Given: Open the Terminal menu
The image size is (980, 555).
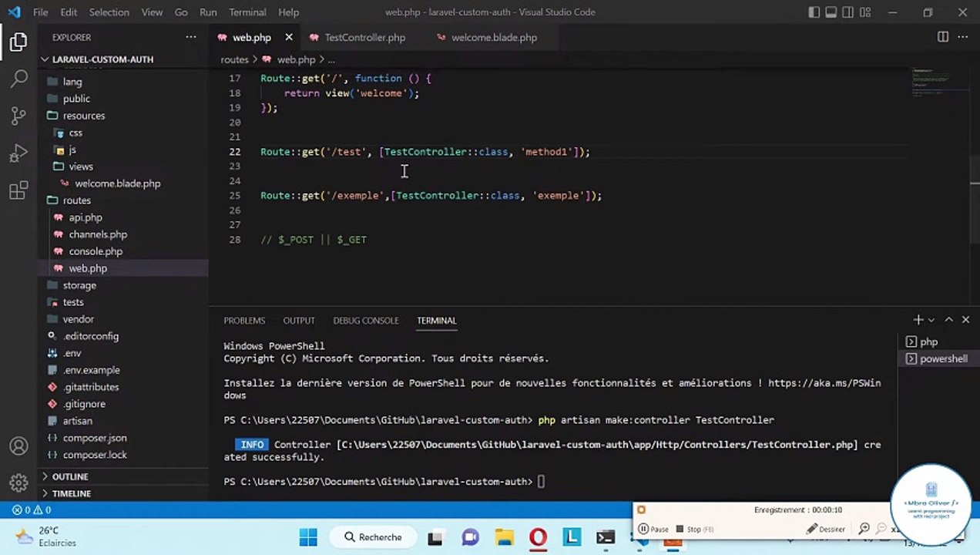Looking at the screenshot, I should click(247, 12).
